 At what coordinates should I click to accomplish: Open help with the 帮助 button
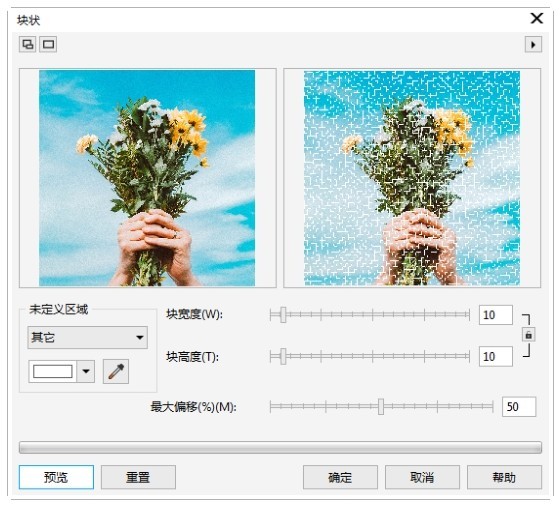504,477
